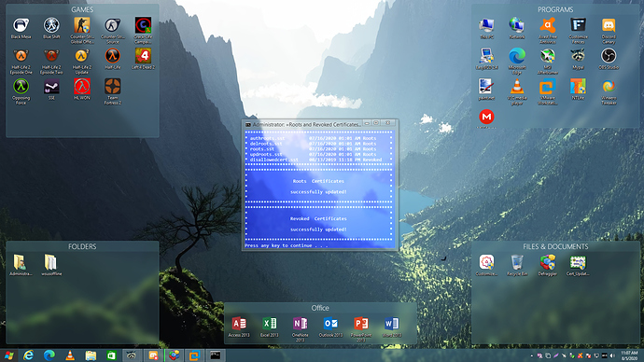Select 'Press any key to continue' text
This screenshot has width=644, height=362.
287,245
